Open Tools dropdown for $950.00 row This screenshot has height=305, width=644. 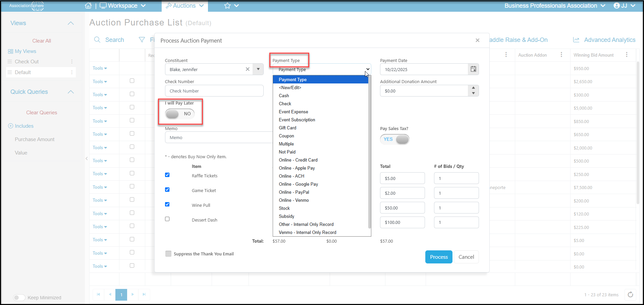tap(100, 68)
